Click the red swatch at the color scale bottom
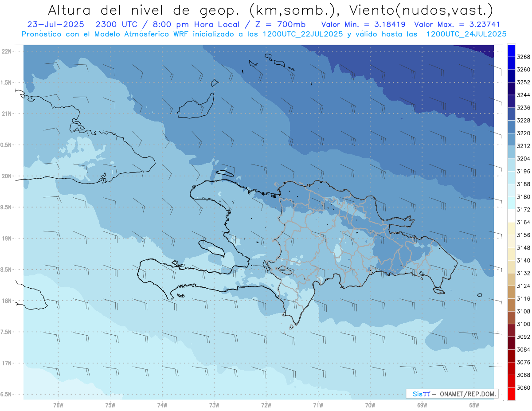Screen dimensions: 532x411 point(511,394)
